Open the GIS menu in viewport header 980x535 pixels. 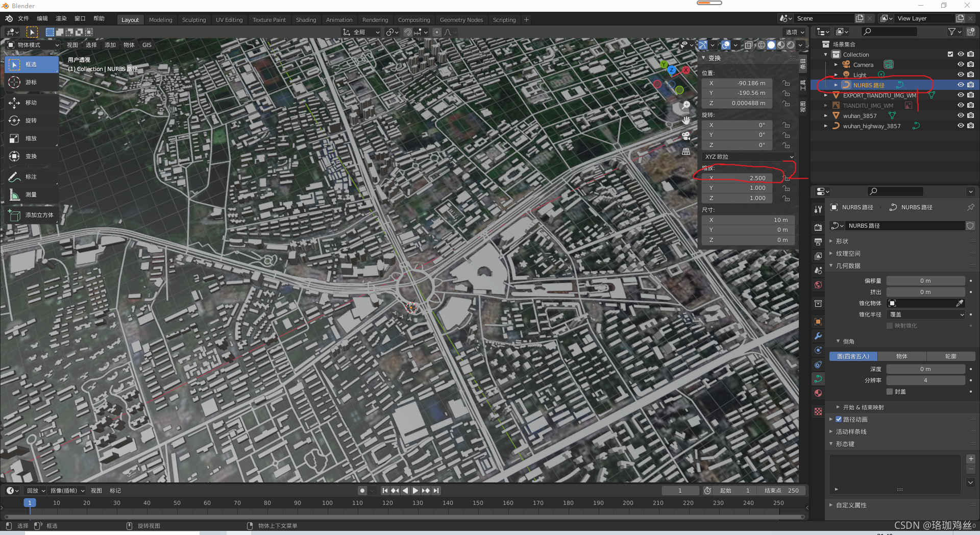[x=147, y=45]
